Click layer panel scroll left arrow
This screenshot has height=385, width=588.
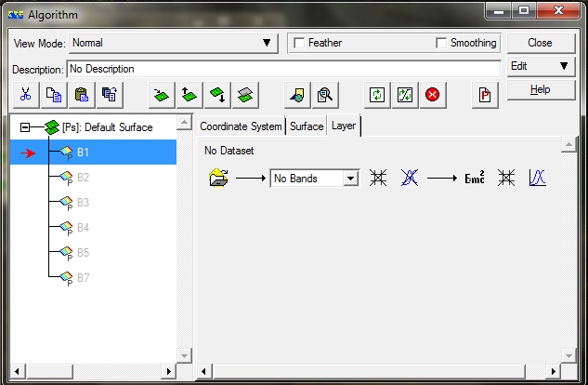(204, 371)
